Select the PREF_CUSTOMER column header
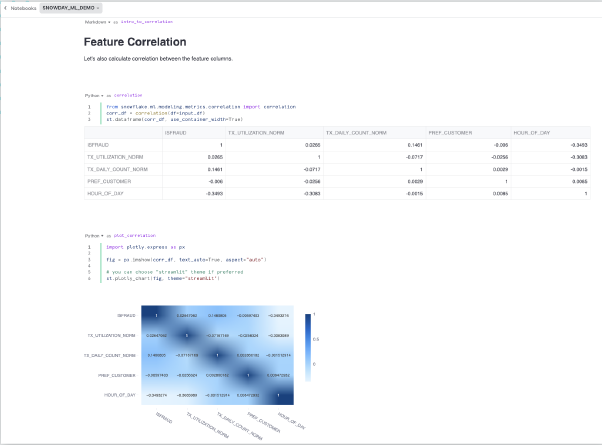Viewport: 602px width, 445px height. point(449,131)
